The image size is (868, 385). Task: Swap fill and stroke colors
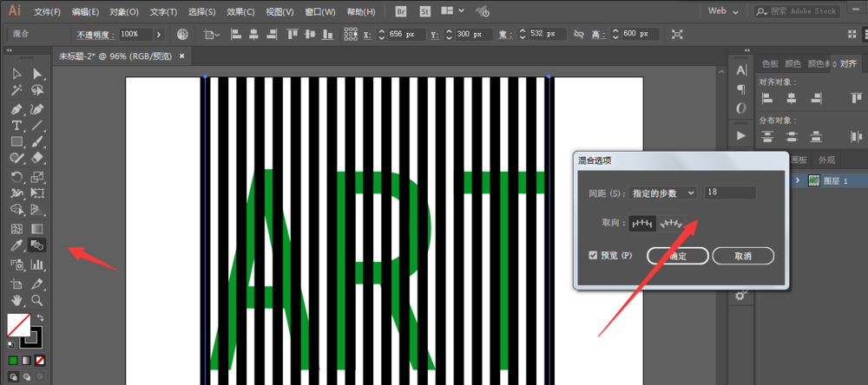click(40, 317)
